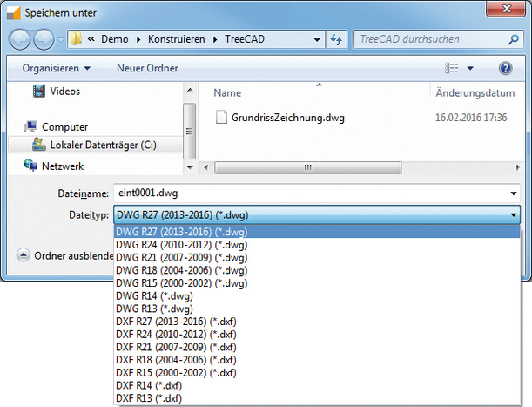Image resolution: width=532 pixels, height=407 pixels.
Task: Click navigation pane scroll up arrow
Action: (x=190, y=90)
